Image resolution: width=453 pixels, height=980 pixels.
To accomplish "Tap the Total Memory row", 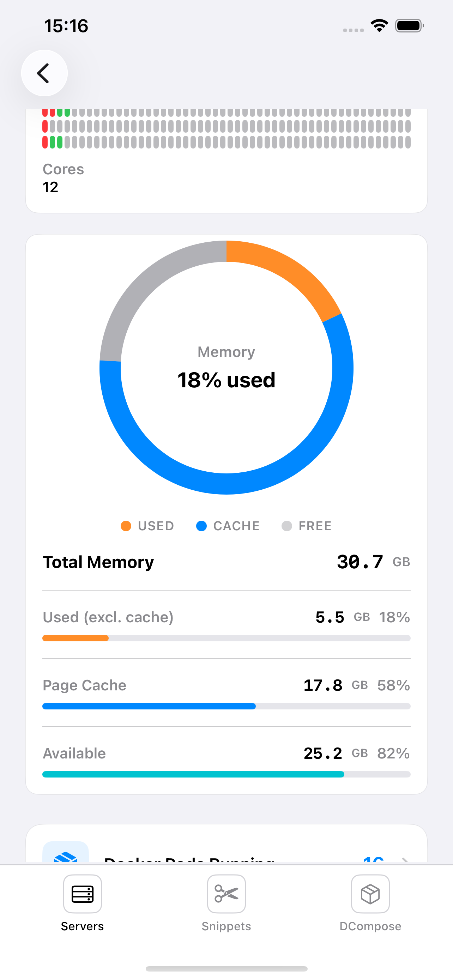I will point(226,562).
